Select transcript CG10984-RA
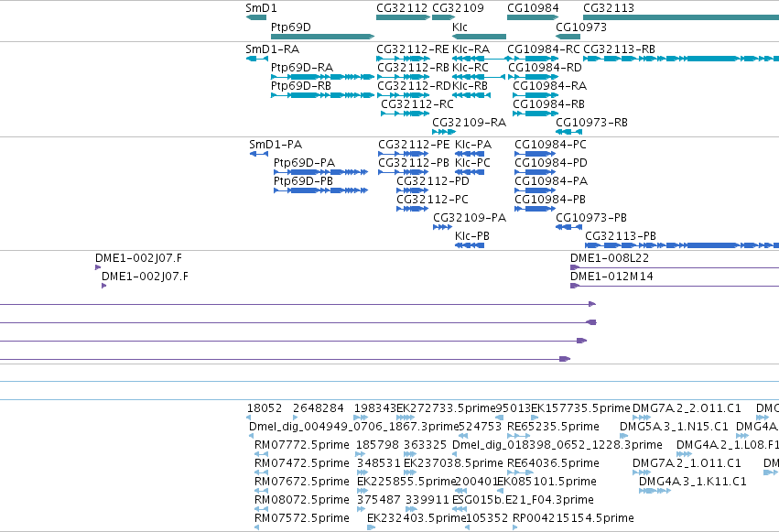This screenshot has width=779, height=532. click(x=536, y=95)
